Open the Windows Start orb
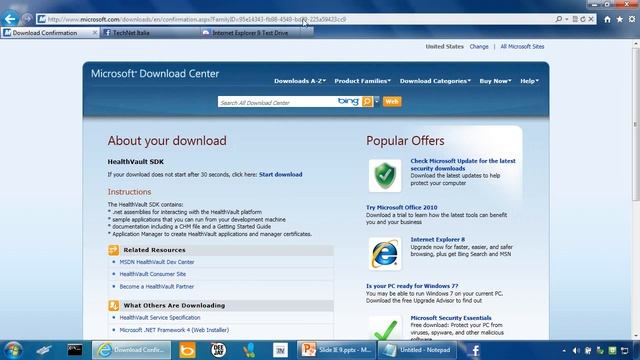This screenshot has height=360, width=640. pos(13,350)
